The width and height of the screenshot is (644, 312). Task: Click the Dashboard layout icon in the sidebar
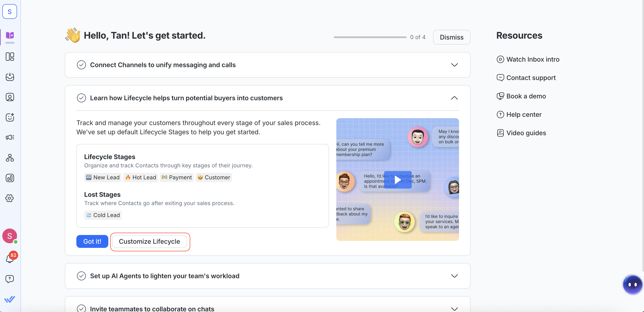(x=10, y=57)
